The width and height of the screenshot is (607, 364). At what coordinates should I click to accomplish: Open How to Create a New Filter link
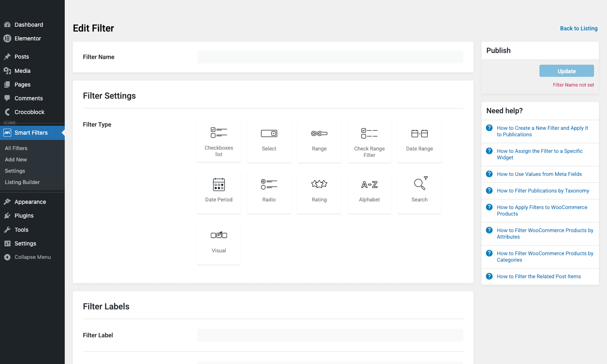click(542, 131)
